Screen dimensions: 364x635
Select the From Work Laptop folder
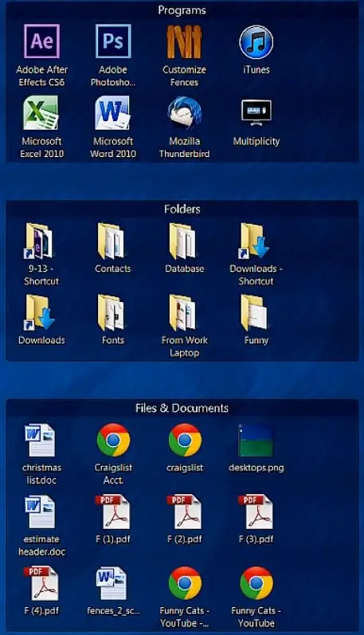182,312
